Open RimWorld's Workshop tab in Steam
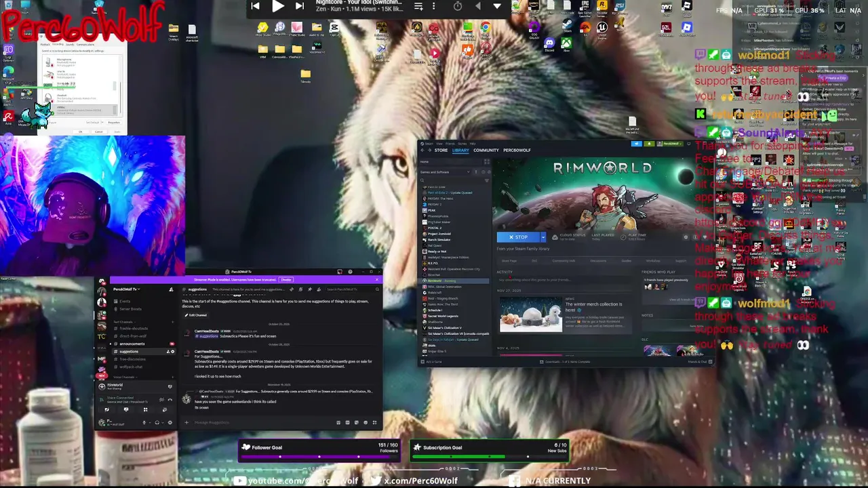The width and height of the screenshot is (868, 488). [x=652, y=260]
